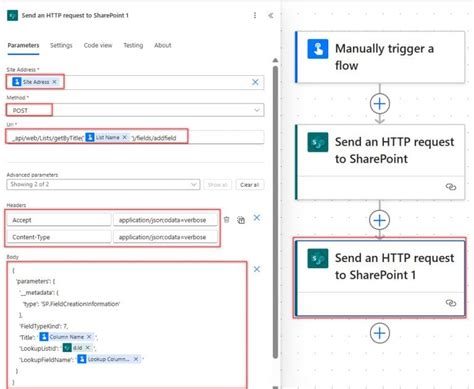Remove the List Name token from Uri
The image size is (474, 389).
point(125,137)
